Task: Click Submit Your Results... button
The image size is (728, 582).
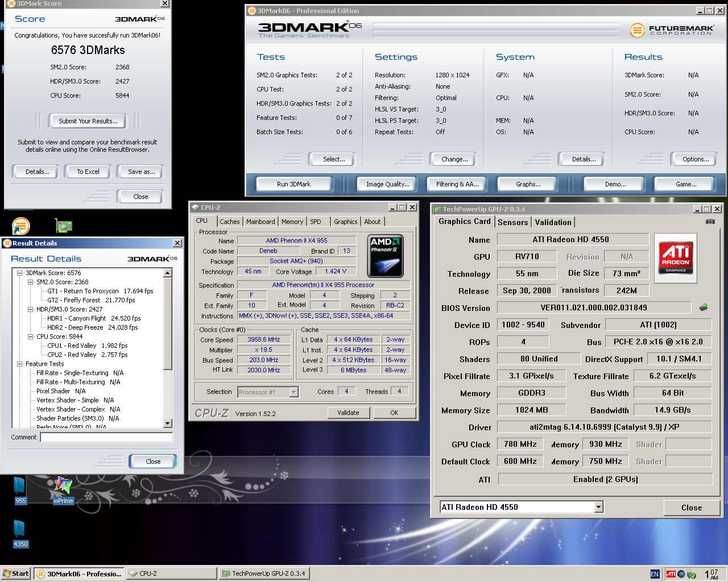Action: [x=88, y=121]
